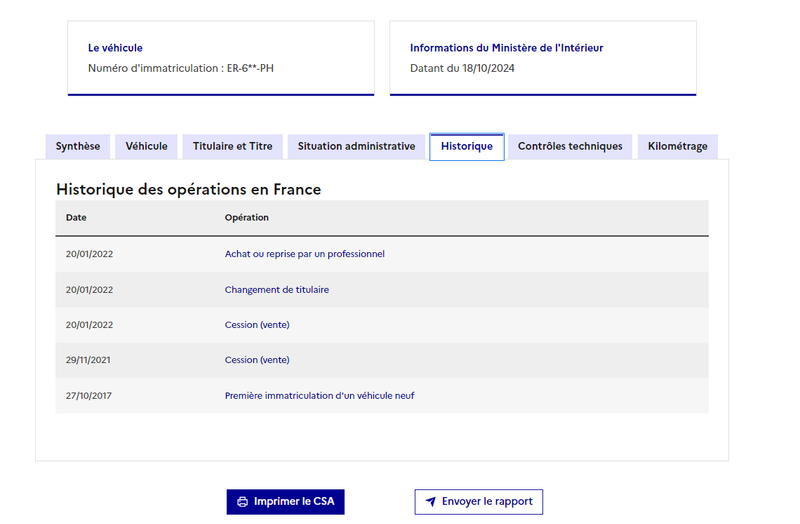This screenshot has height=524, width=800.
Task: Select the Situation administrative tab
Action: coord(357,146)
